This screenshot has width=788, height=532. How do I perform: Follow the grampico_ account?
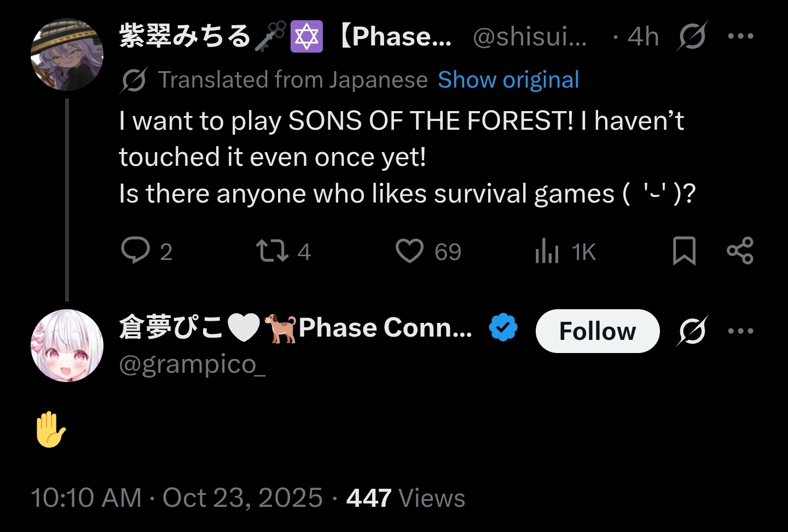[x=597, y=331]
